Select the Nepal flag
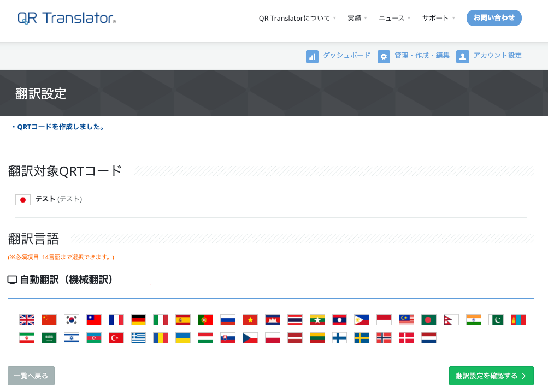This screenshot has height=392, width=548. coord(451,320)
